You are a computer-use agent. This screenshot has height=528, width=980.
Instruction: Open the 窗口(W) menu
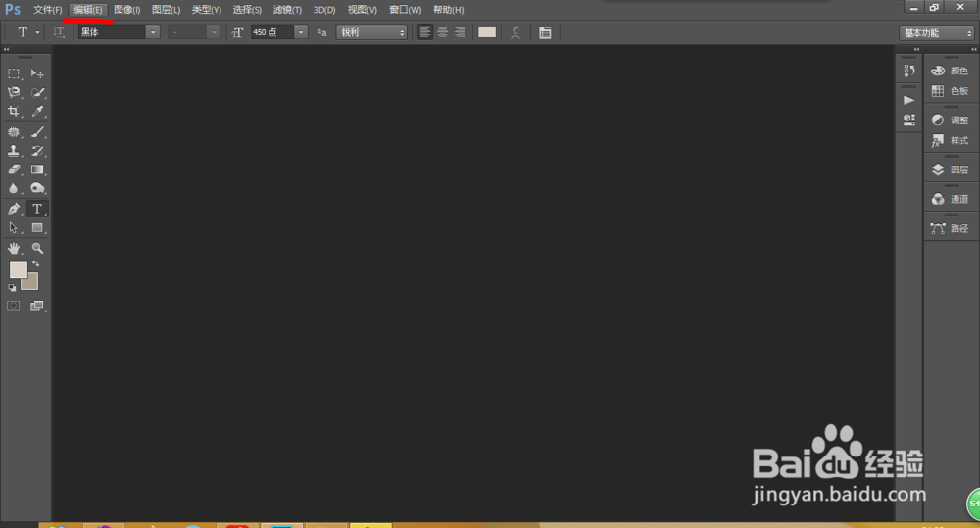click(x=405, y=10)
